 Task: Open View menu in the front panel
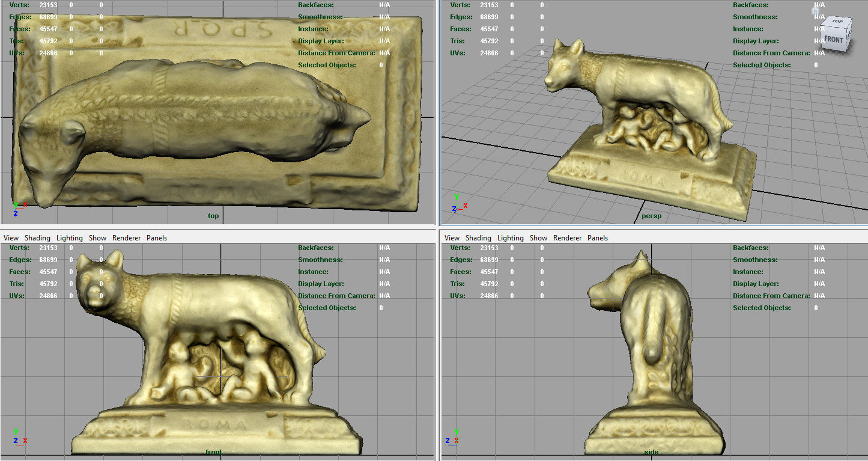click(11, 238)
